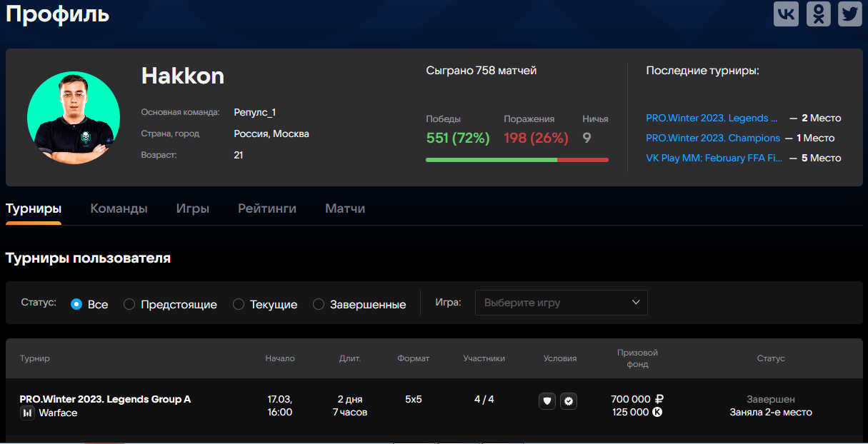Click the draws value 9
This screenshot has height=444, width=868.
(587, 138)
